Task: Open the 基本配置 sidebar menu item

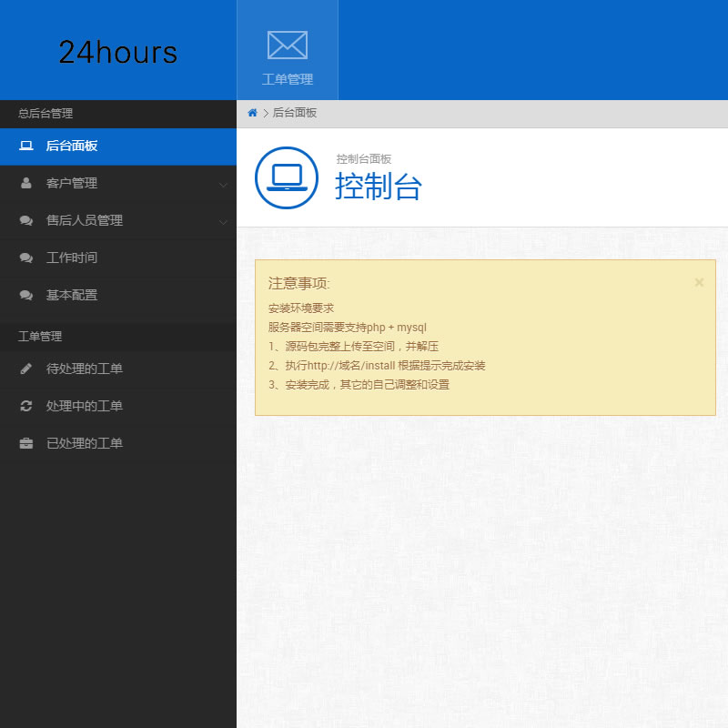Action: pyautogui.click(x=73, y=295)
